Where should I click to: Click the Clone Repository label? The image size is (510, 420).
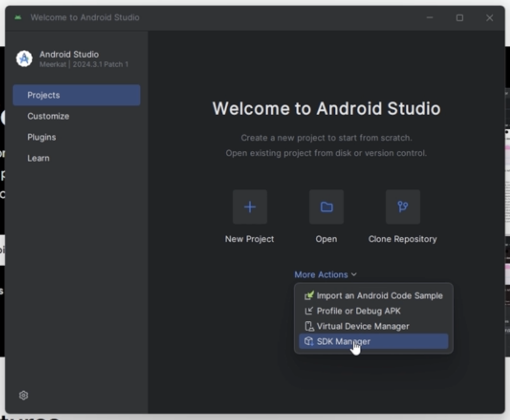403,239
